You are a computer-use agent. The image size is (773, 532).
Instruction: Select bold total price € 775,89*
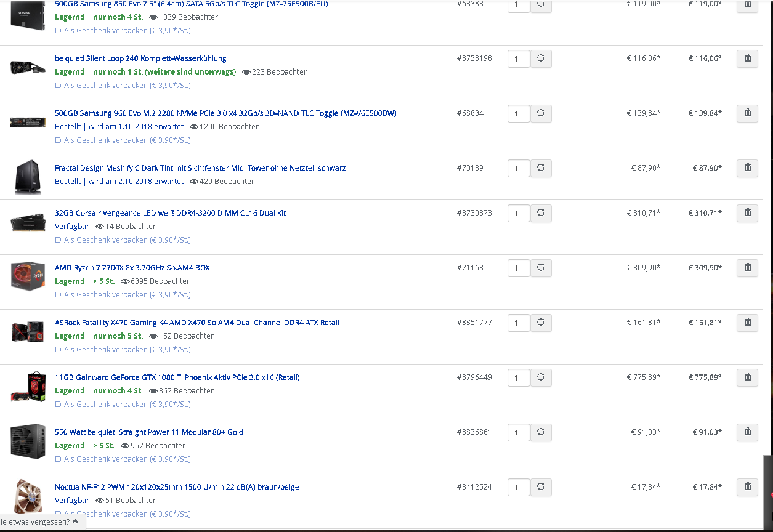[x=705, y=377]
